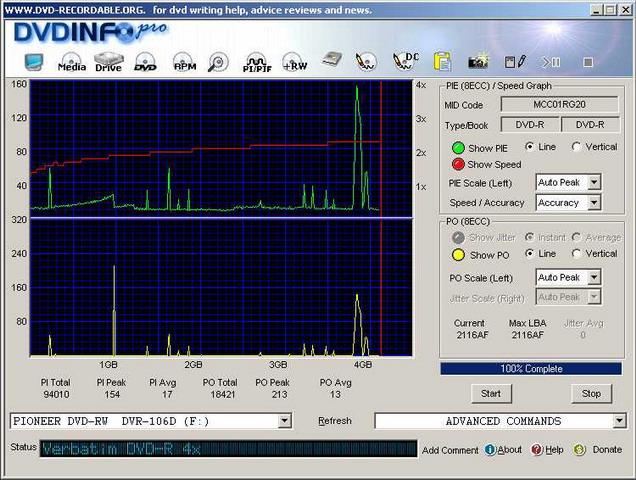This screenshot has width=636, height=480.
Task: Click the Donate coin icon
Action: click(x=579, y=450)
